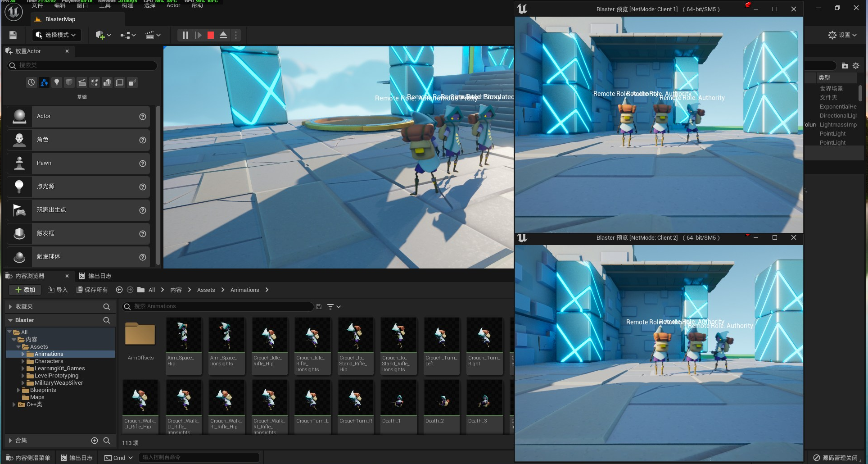Select the Cinematic category clapperboard icon
The image size is (868, 464).
click(82, 82)
